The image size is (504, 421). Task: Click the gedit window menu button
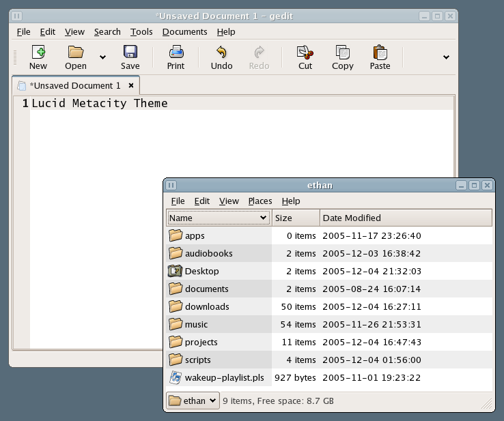point(17,16)
